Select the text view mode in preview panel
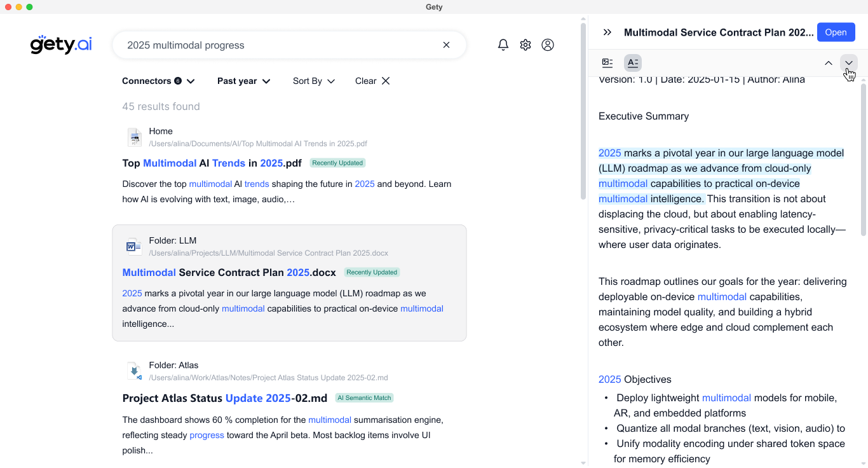 pyautogui.click(x=632, y=62)
